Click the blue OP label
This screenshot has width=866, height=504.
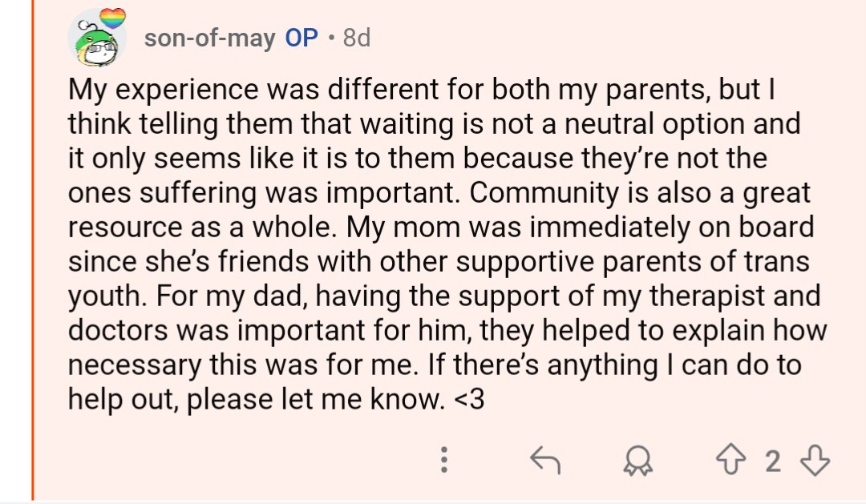click(301, 38)
